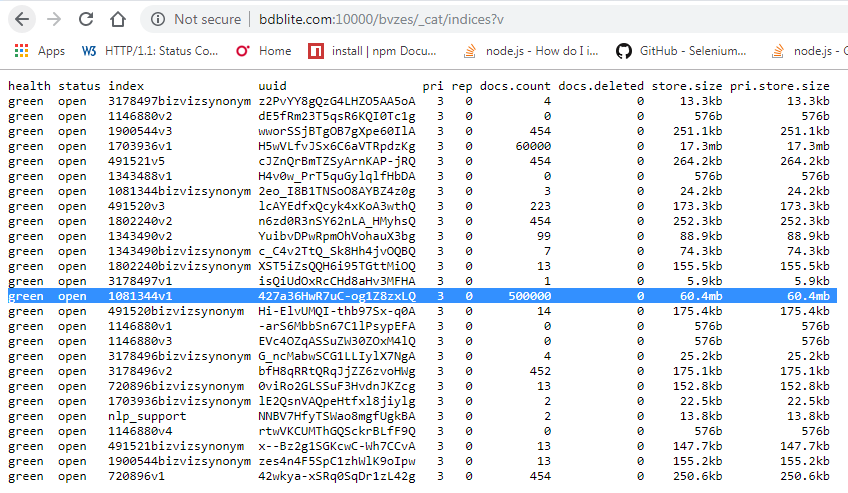This screenshot has width=848, height=493.
Task: Open HTTP/1.1 Status Codes bookmark
Action: pyautogui.click(x=150, y=51)
